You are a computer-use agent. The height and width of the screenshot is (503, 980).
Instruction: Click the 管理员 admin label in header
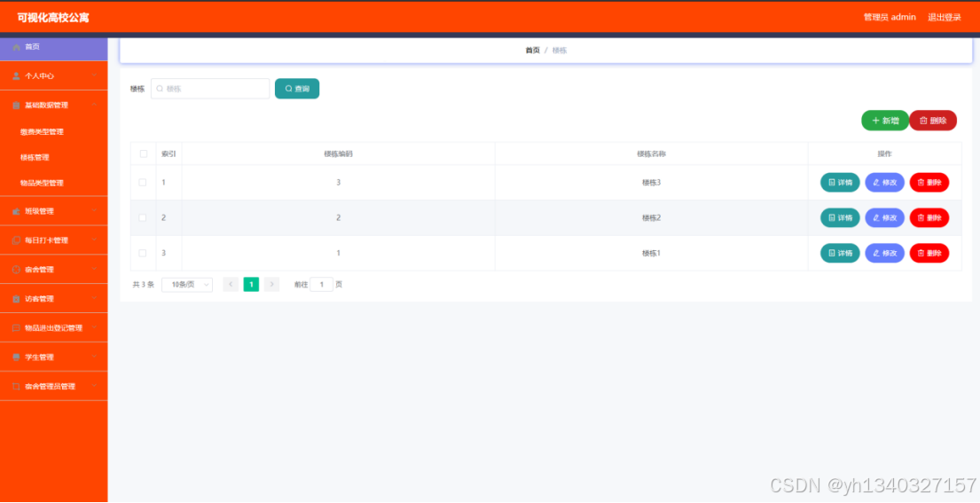(890, 18)
